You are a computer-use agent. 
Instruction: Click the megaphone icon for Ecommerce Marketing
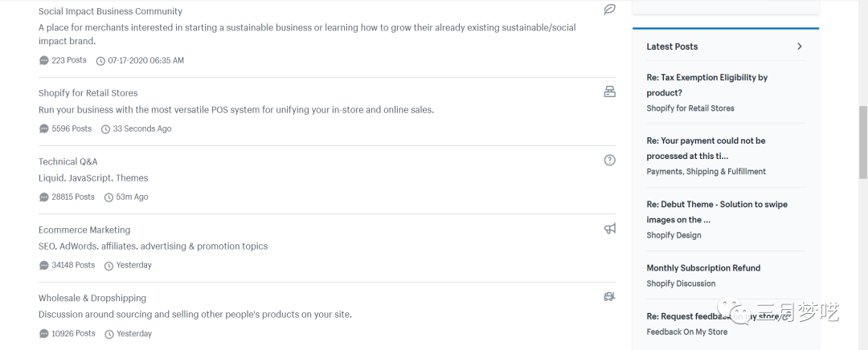pos(609,229)
